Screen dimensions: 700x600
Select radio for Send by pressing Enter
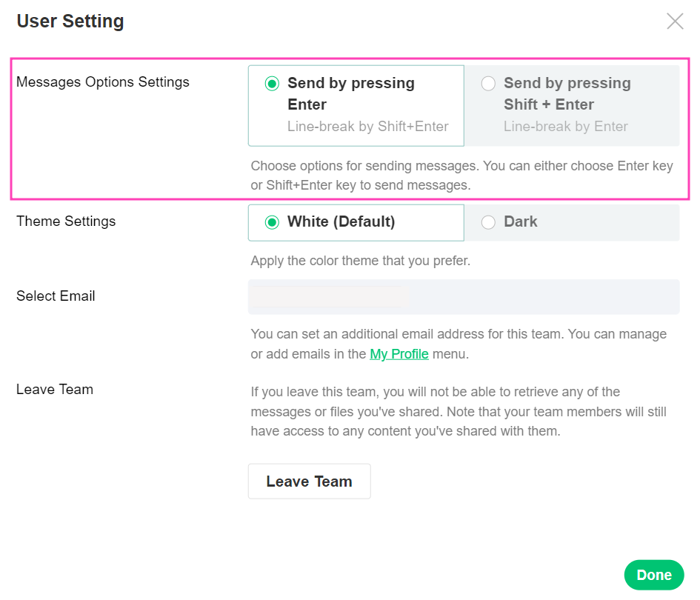click(x=272, y=84)
